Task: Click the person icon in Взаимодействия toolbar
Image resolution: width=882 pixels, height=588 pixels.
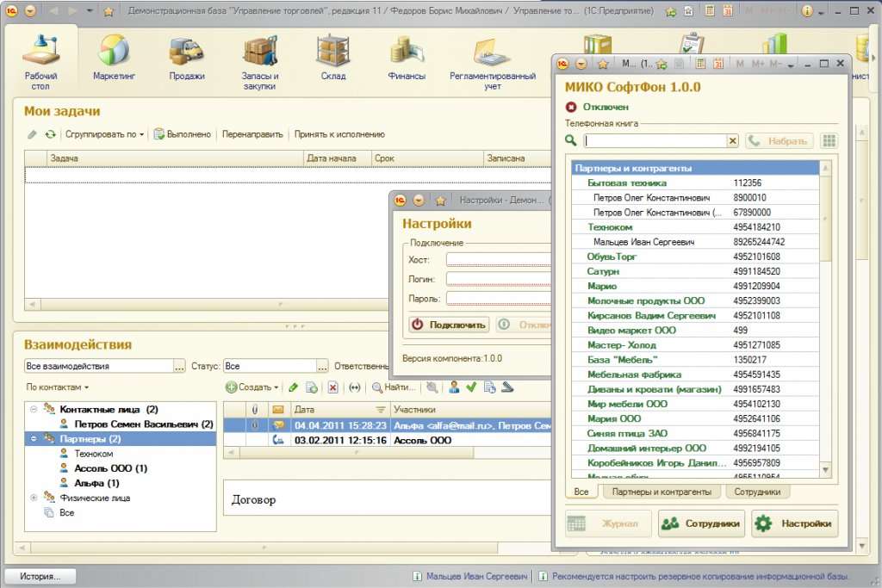Action: point(455,387)
